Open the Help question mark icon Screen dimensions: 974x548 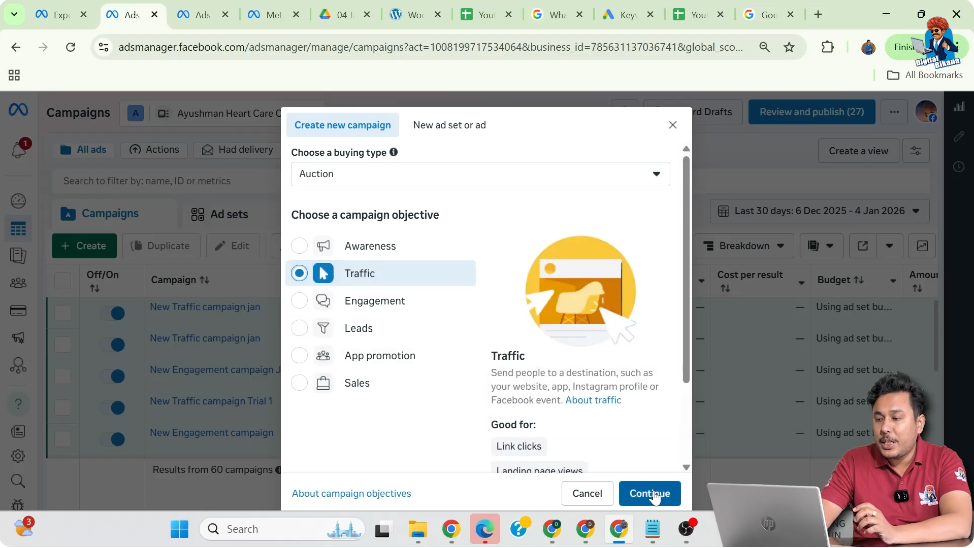[18, 404]
